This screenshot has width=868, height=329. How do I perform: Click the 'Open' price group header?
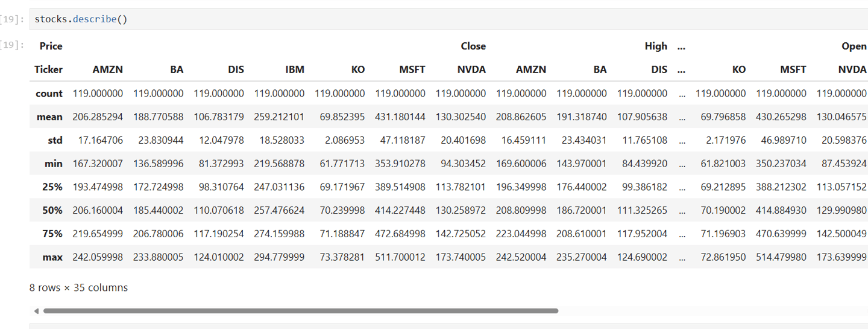(854, 46)
